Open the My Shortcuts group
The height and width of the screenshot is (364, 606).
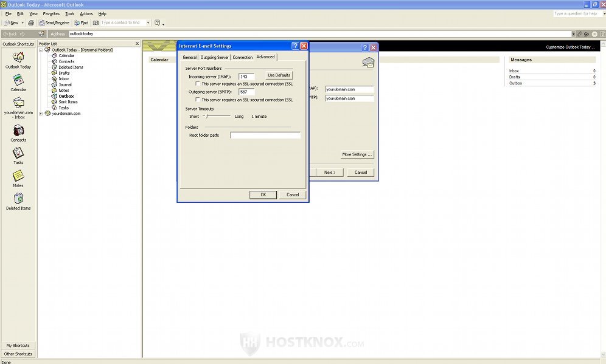coord(18,346)
